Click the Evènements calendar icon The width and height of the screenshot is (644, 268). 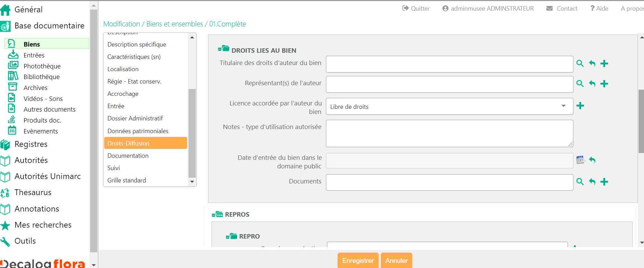tap(12, 130)
